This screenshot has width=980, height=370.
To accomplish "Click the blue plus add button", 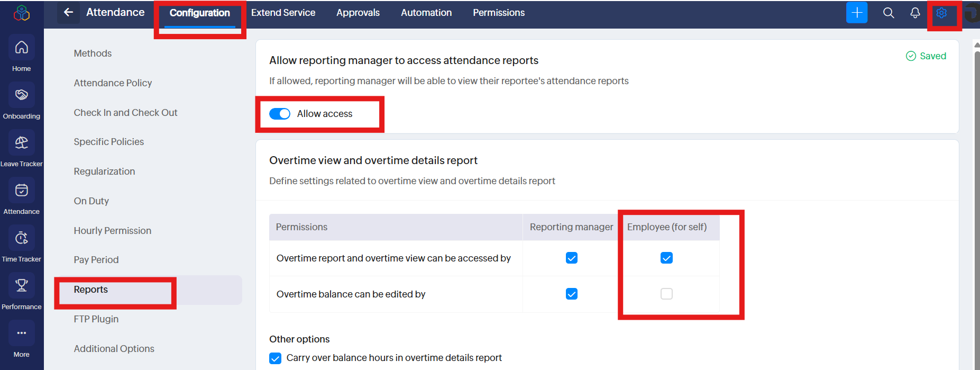I will (856, 13).
